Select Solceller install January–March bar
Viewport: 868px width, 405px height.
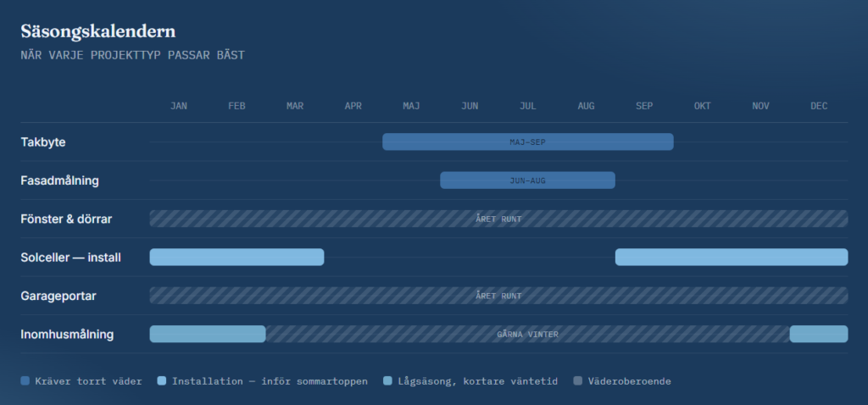tap(237, 258)
